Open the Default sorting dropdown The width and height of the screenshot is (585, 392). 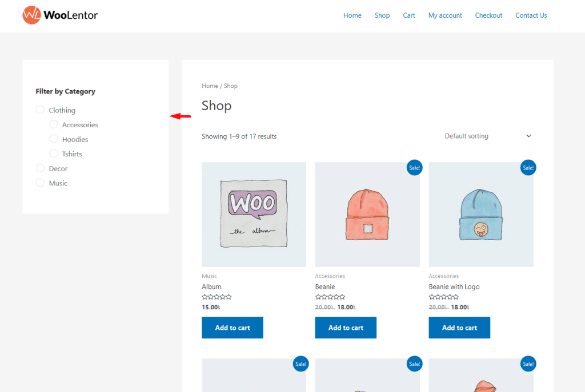487,136
